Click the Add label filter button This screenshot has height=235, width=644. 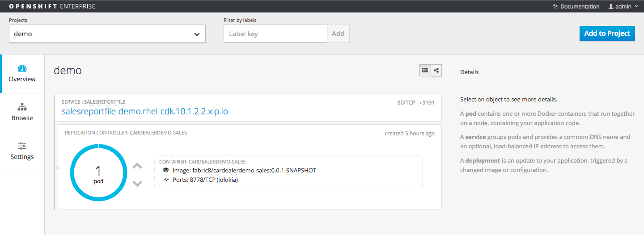(338, 34)
